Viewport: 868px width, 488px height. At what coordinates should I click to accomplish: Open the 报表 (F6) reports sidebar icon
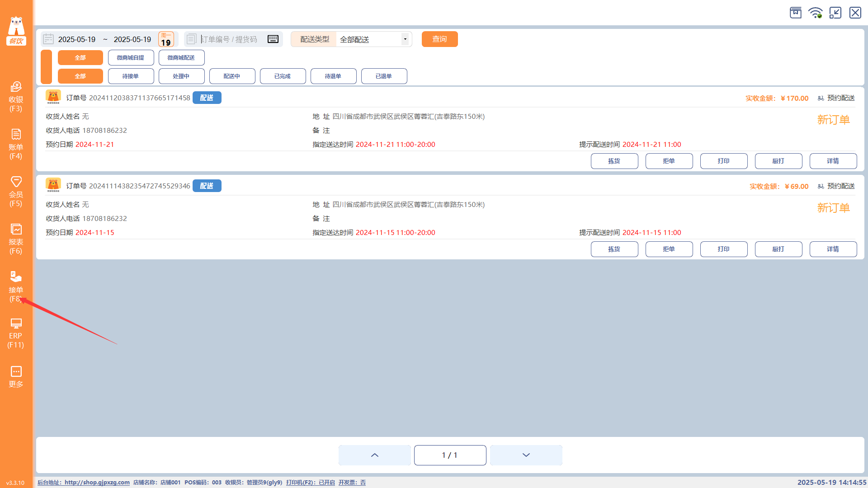[x=16, y=239]
